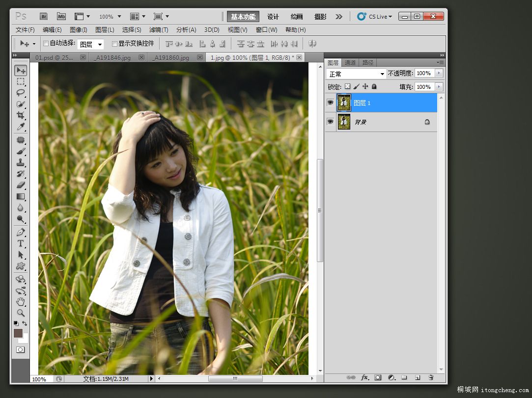Click the delete layer trash icon

click(x=431, y=377)
